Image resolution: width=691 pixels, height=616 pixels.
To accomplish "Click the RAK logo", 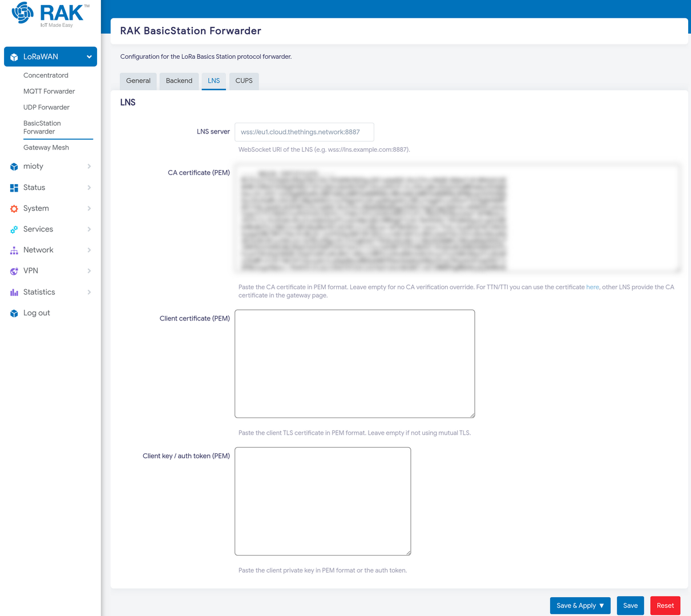I will coord(51,14).
